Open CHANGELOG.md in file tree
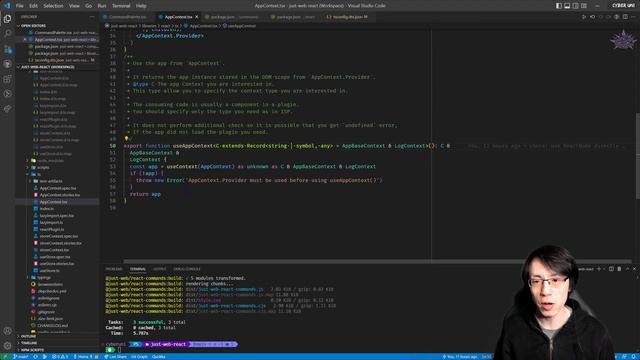Screen dimensions: 640x360 coord(52,325)
